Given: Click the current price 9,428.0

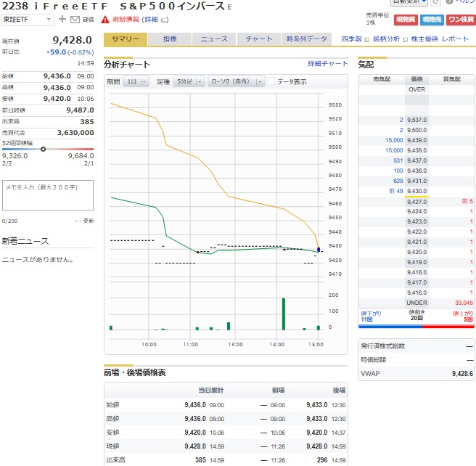Looking at the screenshot, I should click(73, 40).
